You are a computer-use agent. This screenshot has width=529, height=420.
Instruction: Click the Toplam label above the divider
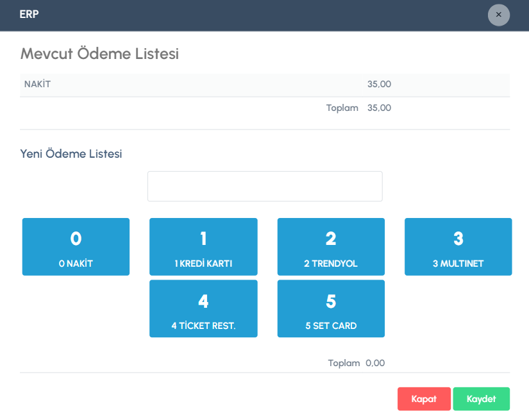click(342, 108)
